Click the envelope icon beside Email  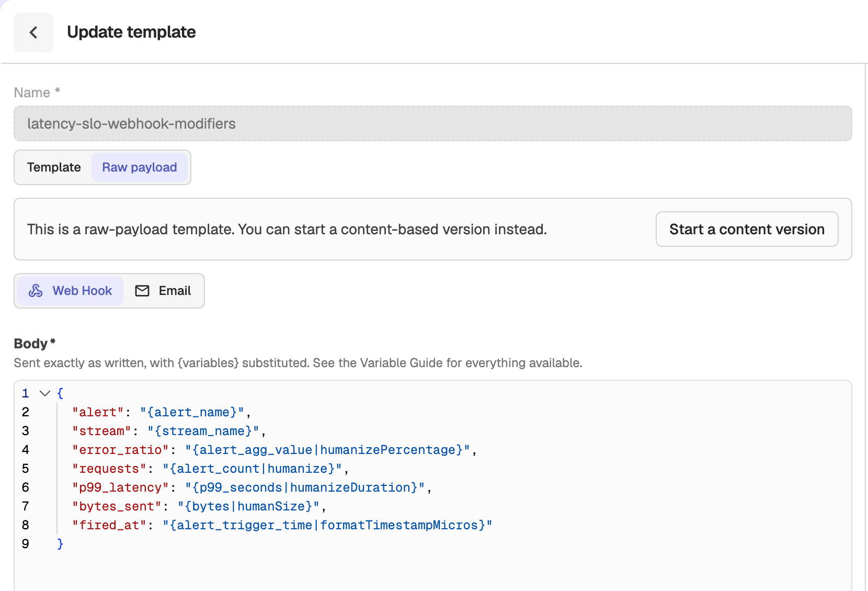[x=142, y=291]
